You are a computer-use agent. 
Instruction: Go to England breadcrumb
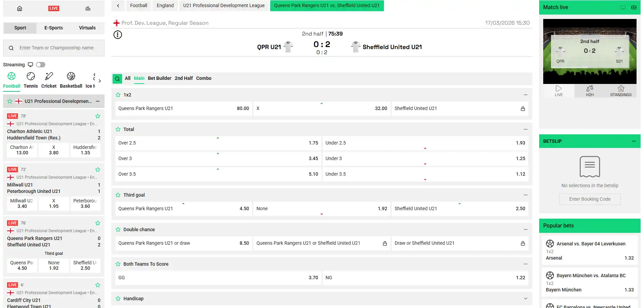[165, 5]
